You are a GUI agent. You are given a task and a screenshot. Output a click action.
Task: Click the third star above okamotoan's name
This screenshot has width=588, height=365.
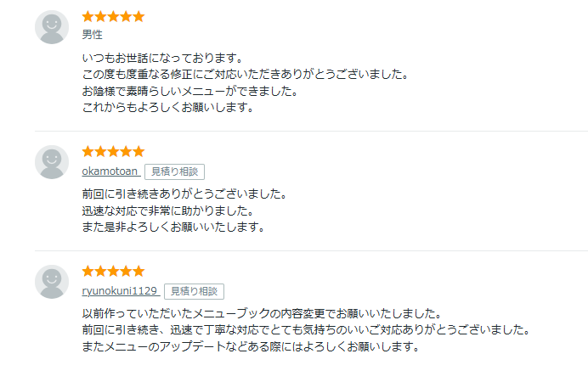(113, 151)
